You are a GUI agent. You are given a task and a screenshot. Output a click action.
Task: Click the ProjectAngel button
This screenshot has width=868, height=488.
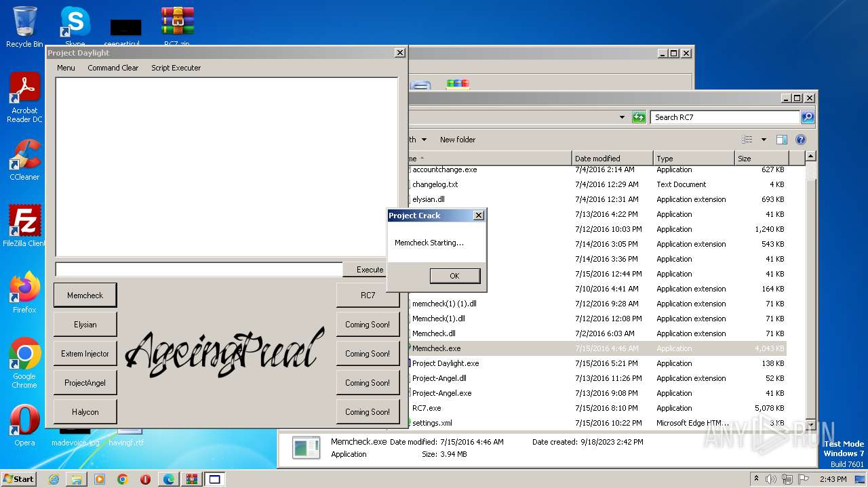click(x=85, y=383)
